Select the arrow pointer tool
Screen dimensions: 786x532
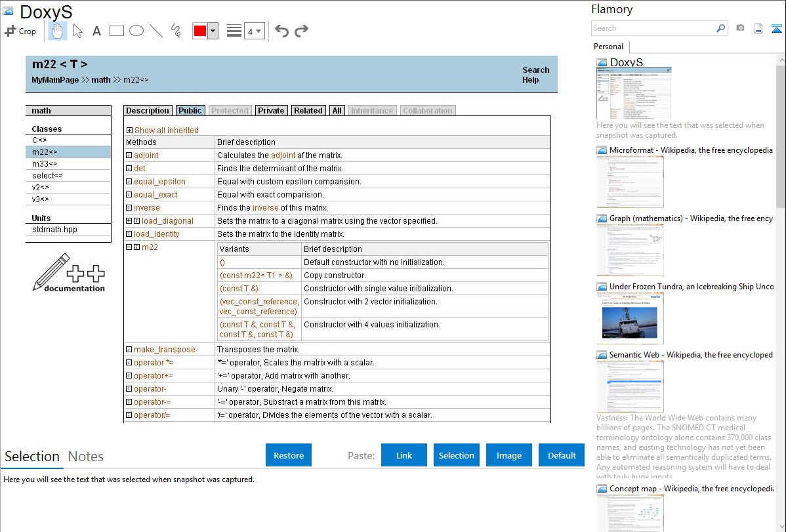coord(77,31)
